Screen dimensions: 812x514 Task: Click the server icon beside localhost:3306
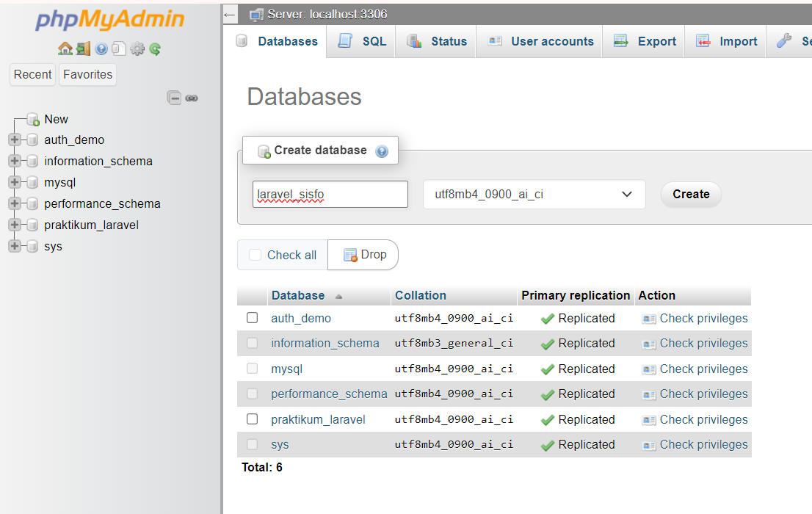256,15
